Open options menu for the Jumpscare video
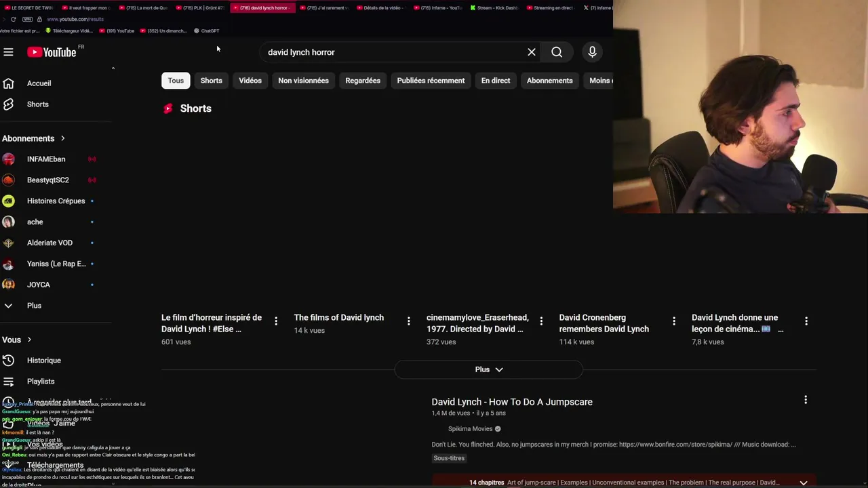 click(x=806, y=400)
